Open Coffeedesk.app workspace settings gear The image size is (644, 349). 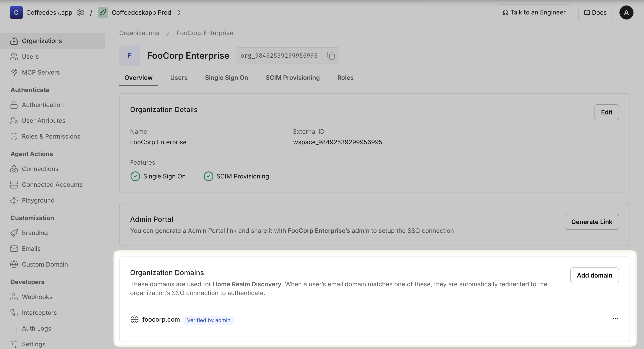[80, 12]
